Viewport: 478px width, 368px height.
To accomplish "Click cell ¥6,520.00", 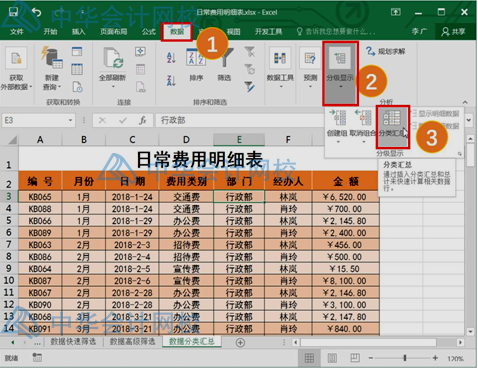I will pyautogui.click(x=345, y=197).
